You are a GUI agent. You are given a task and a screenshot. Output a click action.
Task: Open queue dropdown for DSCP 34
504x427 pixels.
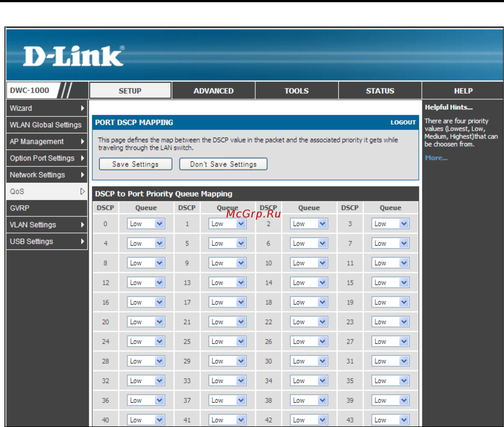coord(309,381)
